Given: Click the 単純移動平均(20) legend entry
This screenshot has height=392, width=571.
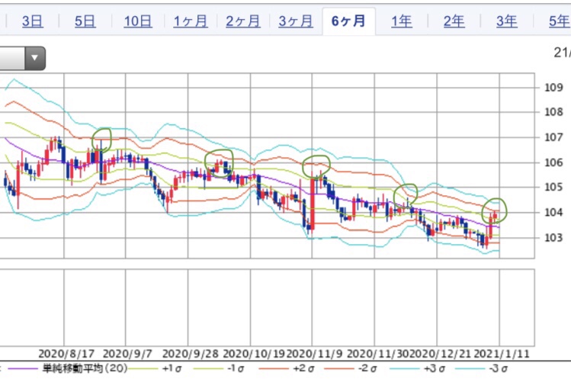Looking at the screenshot, I should click(68, 368).
